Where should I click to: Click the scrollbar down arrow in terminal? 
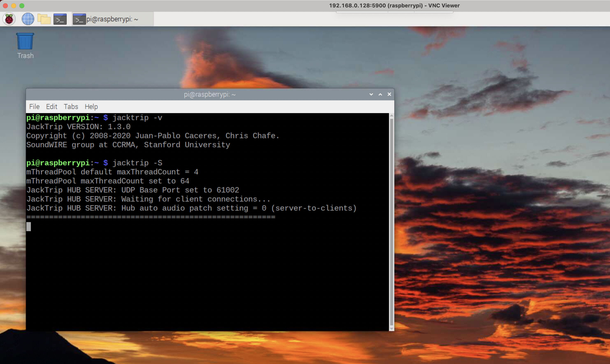pos(391,329)
